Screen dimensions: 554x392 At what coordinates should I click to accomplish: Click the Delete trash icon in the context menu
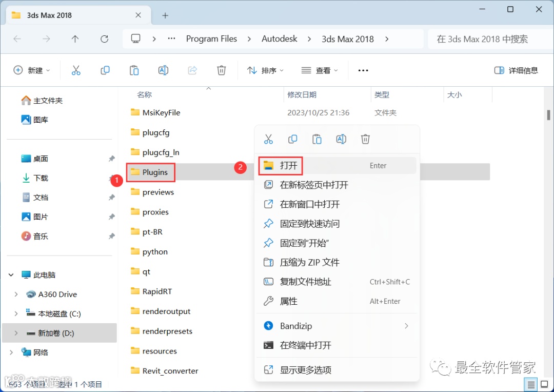point(365,139)
